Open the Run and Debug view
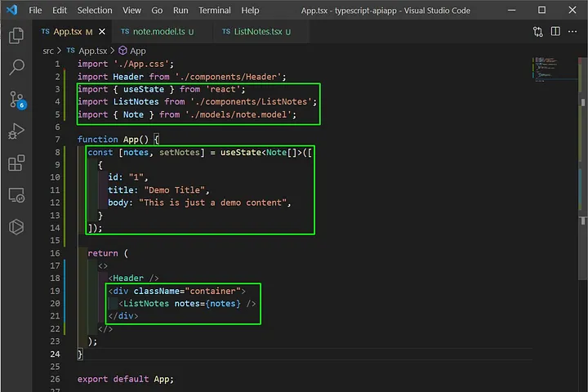 point(16,131)
